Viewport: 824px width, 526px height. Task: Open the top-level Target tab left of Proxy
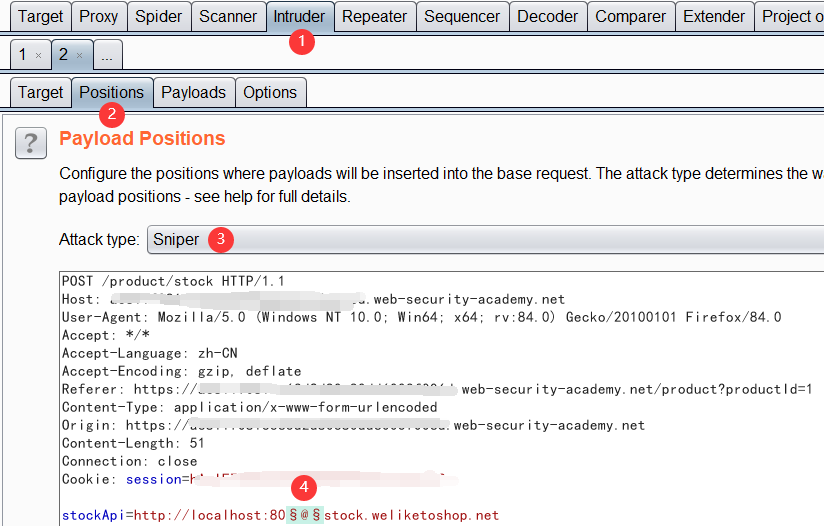40,16
